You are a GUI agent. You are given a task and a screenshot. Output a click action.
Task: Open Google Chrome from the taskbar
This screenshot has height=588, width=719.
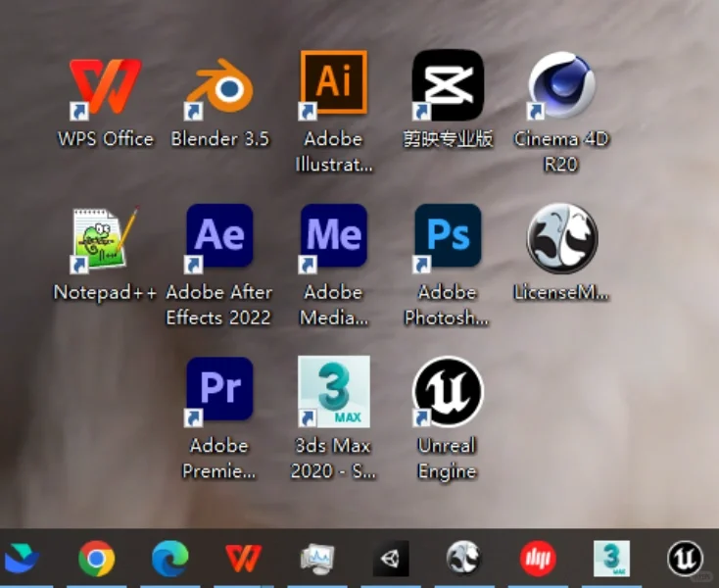coord(96,559)
